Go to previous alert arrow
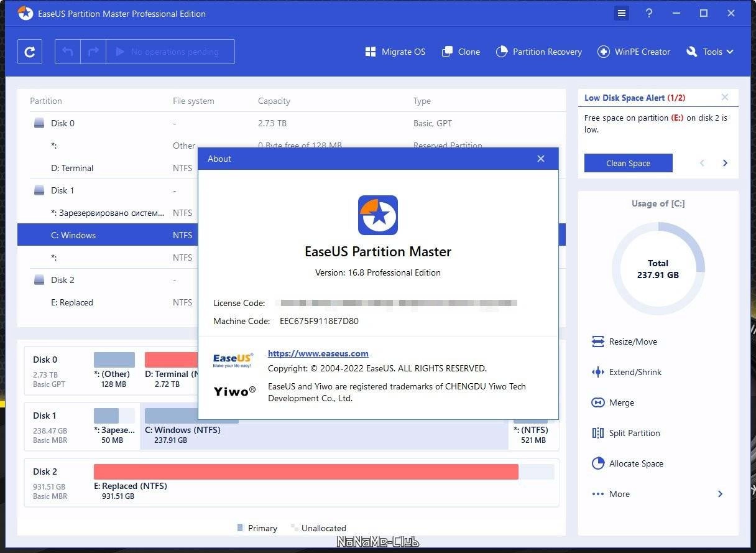Screen dimensions: 756x553 (x=703, y=163)
